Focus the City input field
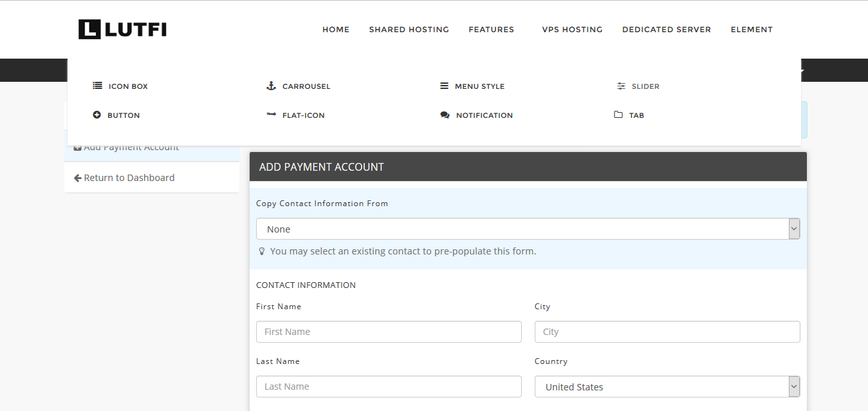Screen dimensions: 868x411 [x=667, y=332]
